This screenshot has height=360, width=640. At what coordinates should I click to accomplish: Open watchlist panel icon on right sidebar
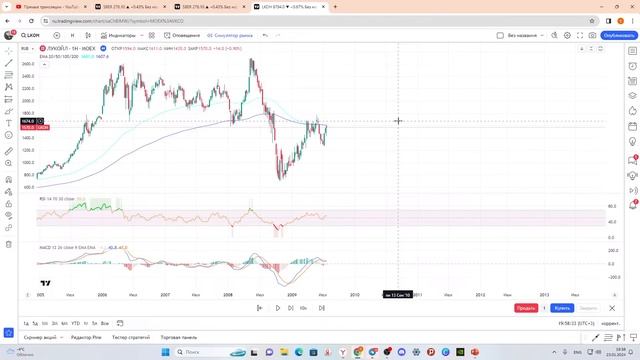pos(632,51)
